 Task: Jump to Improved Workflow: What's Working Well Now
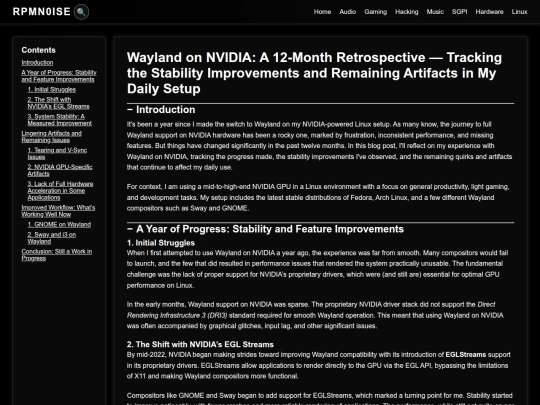coord(58,211)
